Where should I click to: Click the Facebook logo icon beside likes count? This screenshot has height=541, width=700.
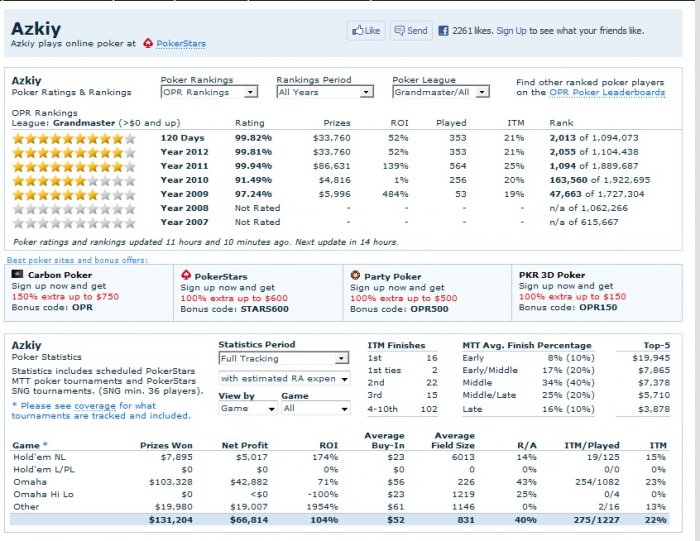443,31
